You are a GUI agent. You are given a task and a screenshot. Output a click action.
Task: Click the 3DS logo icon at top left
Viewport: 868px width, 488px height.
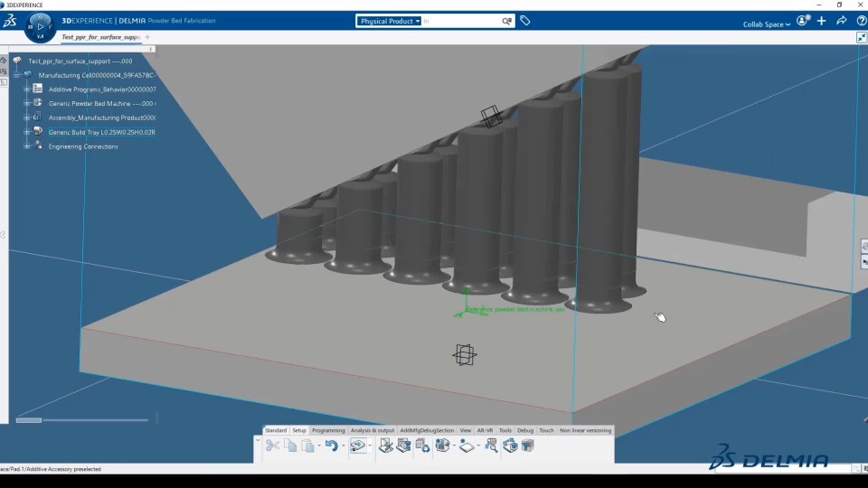point(10,21)
